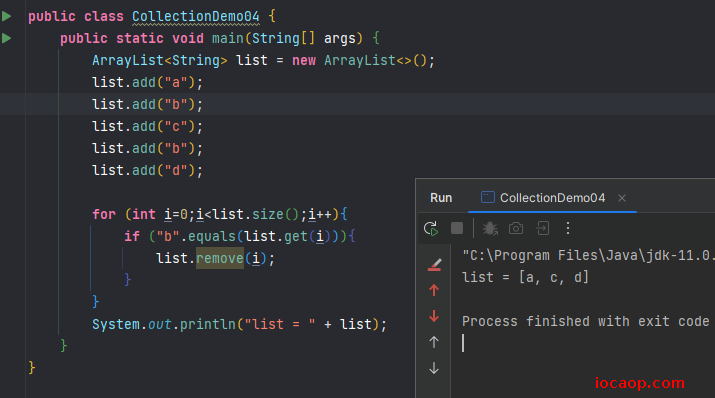Click the line list.add("d");

(x=147, y=170)
